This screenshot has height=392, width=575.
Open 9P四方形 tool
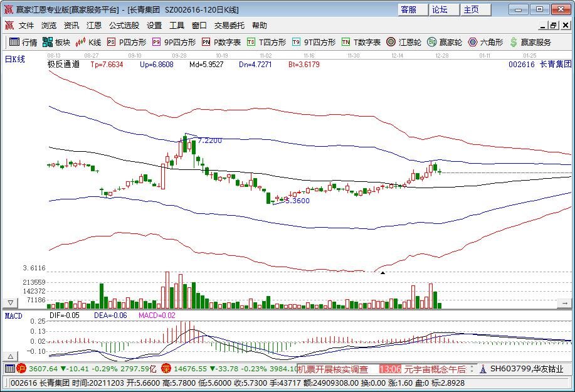click(x=174, y=42)
